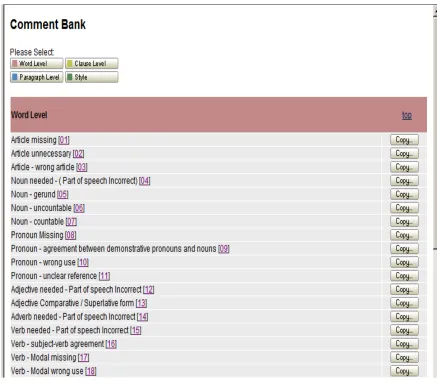Image resolution: width=437 pixels, height=385 pixels.
Task: Copy the Noun - countable comment
Action: click(x=404, y=222)
